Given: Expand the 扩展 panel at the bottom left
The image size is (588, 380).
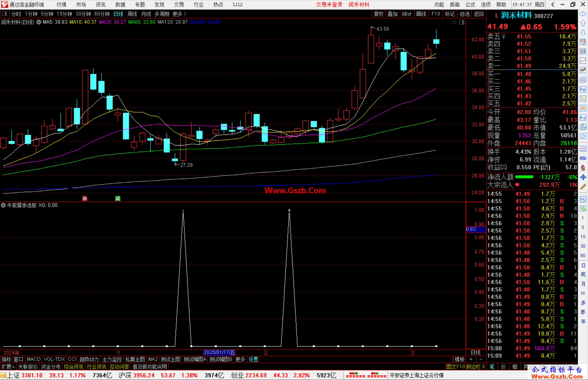Looking at the screenshot, I should [x=8, y=367].
